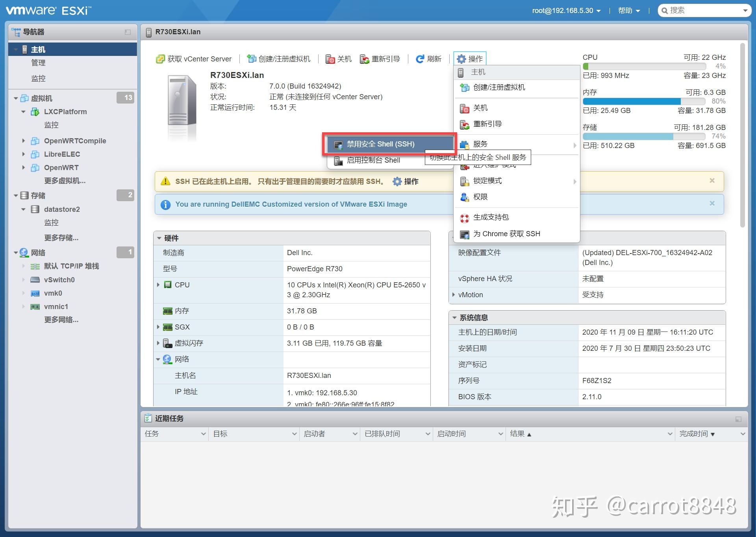Open the 帮助 menu
The height and width of the screenshot is (537, 756).
625,10
